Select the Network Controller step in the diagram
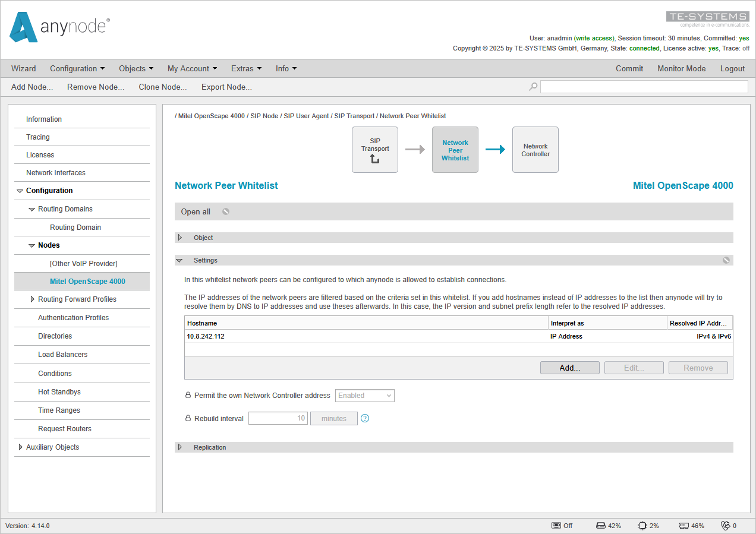756x534 pixels. tap(535, 149)
